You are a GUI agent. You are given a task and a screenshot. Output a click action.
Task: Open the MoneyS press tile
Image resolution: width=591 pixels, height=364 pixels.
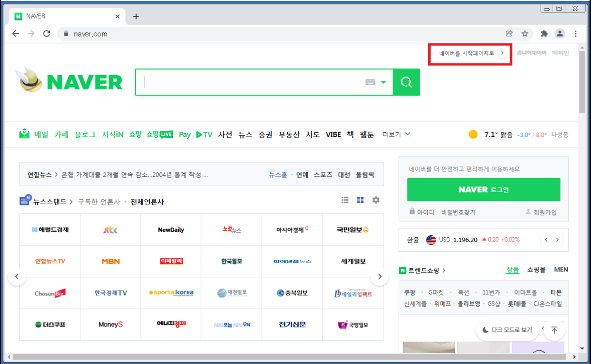[110, 324]
